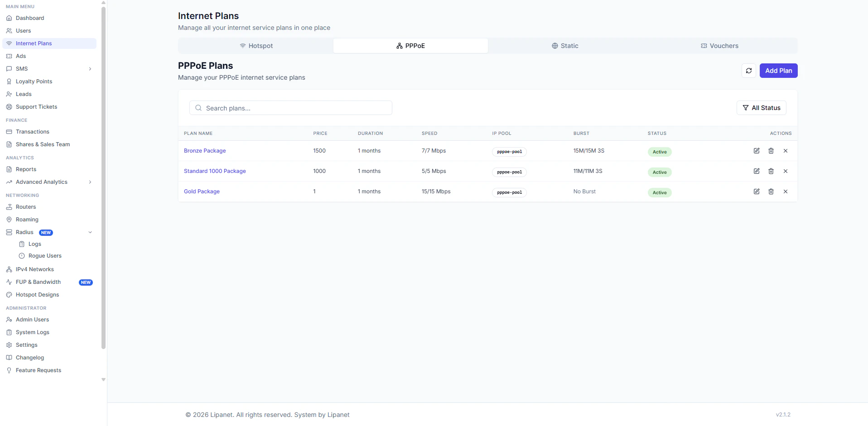Open Shares & Sales Team menu item

click(49, 144)
